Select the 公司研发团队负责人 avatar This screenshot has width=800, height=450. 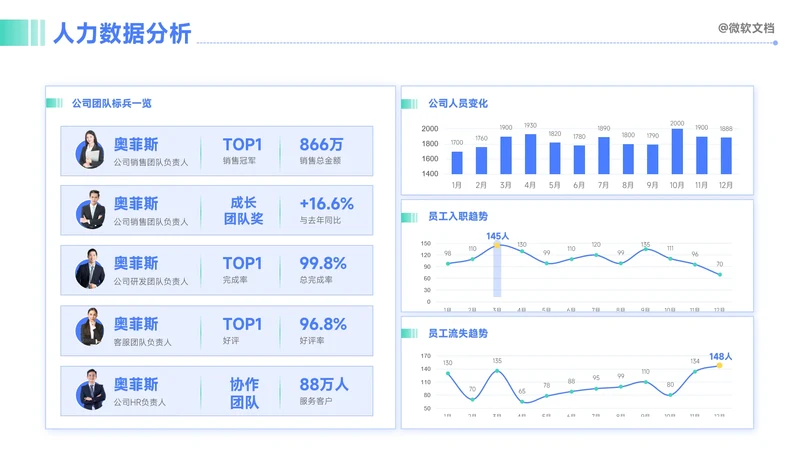(x=91, y=271)
